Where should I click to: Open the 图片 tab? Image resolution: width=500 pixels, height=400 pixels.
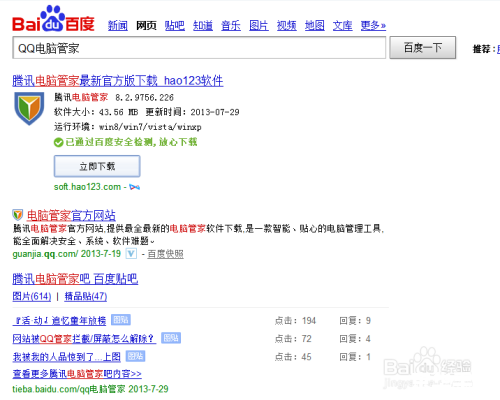pyautogui.click(x=259, y=26)
